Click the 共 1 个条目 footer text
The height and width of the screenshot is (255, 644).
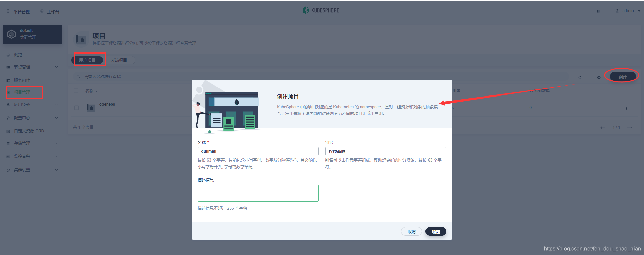coord(83,127)
